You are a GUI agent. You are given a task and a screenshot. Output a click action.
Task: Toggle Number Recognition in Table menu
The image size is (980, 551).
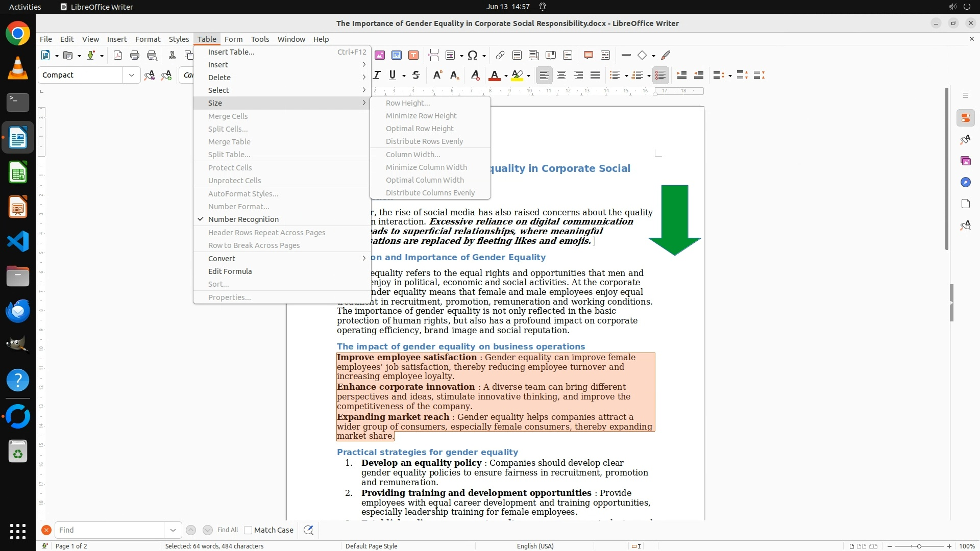point(243,219)
